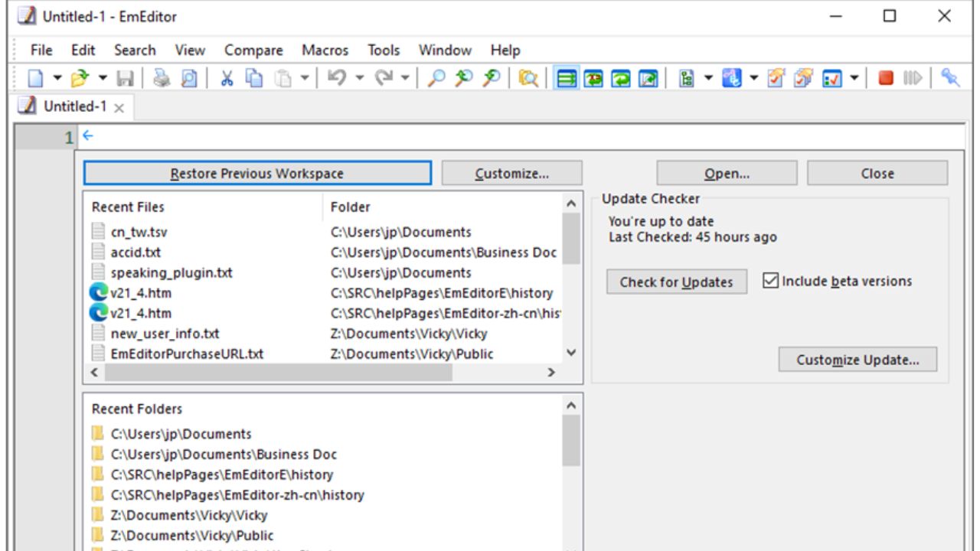This screenshot has width=980, height=551.
Task: Click the Customize Update... button
Action: point(857,360)
